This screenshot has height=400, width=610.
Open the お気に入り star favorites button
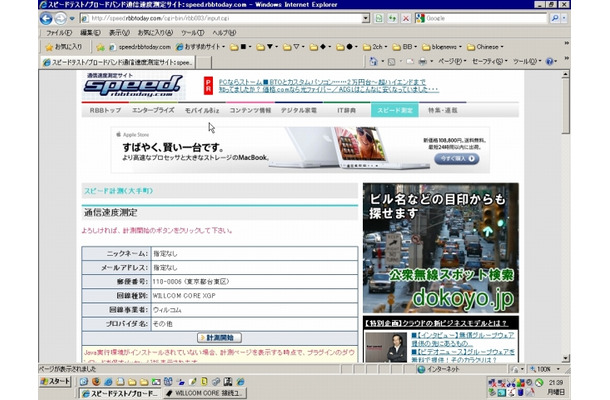click(63, 47)
